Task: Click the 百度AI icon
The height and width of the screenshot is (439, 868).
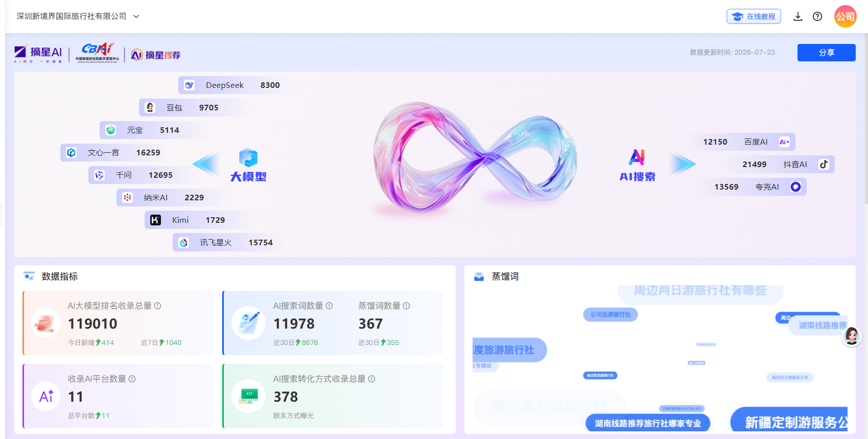Action: (784, 142)
